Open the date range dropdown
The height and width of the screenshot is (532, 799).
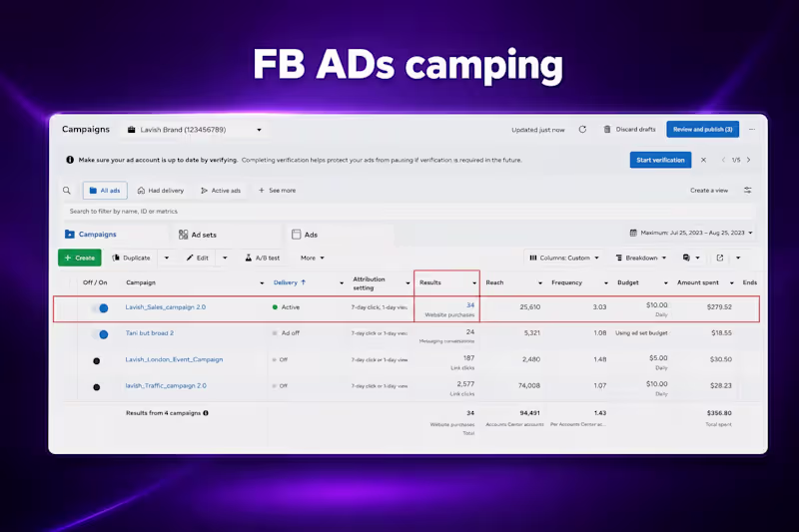[x=691, y=233]
